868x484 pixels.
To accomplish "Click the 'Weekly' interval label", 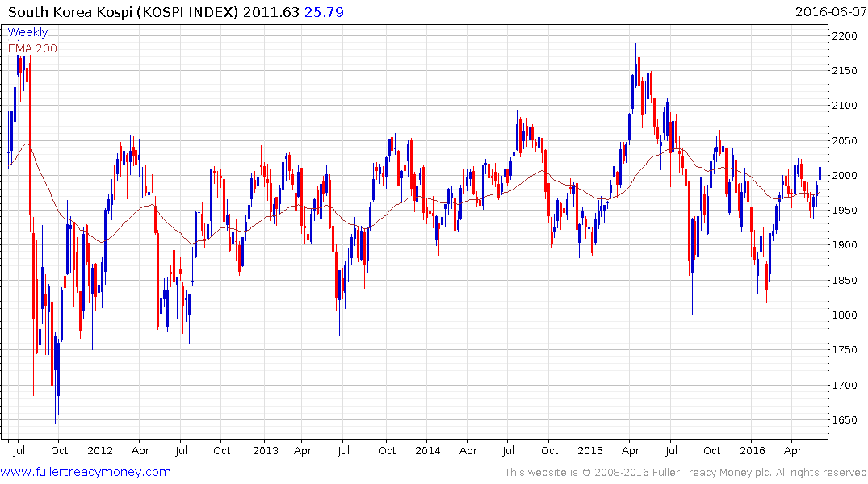I will (x=27, y=32).
